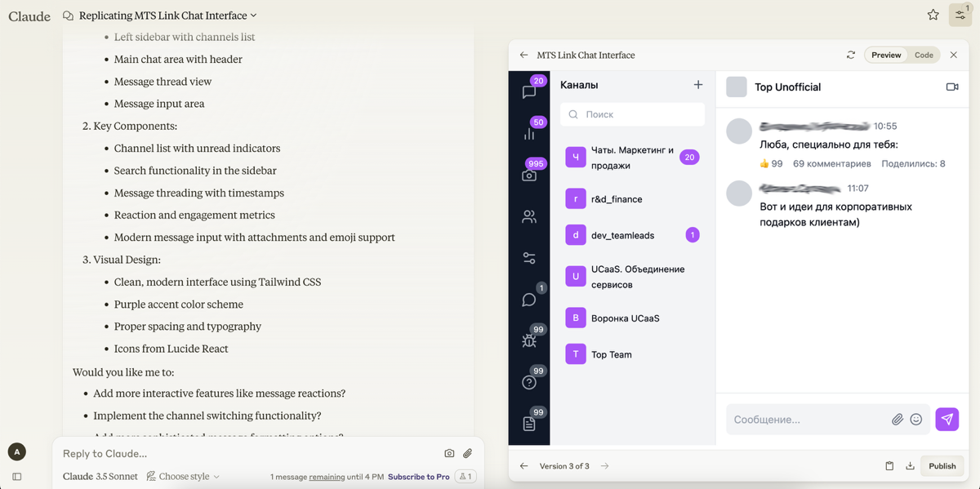The image size is (980, 489).
Task: Open chat controls icon at top right
Action: 960,15
